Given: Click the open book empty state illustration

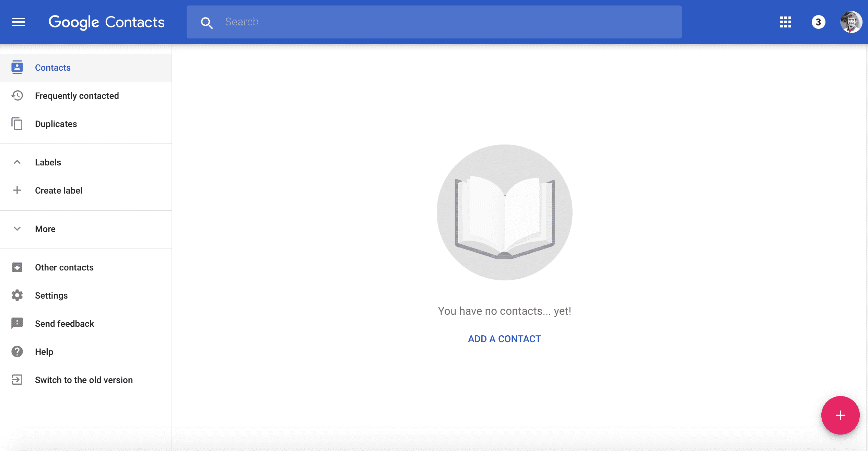Looking at the screenshot, I should coord(505,212).
